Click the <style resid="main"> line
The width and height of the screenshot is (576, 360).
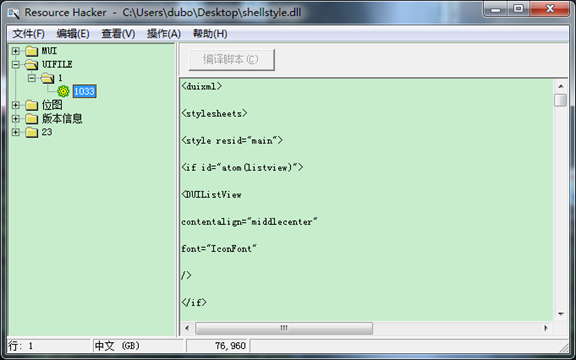[x=232, y=140]
